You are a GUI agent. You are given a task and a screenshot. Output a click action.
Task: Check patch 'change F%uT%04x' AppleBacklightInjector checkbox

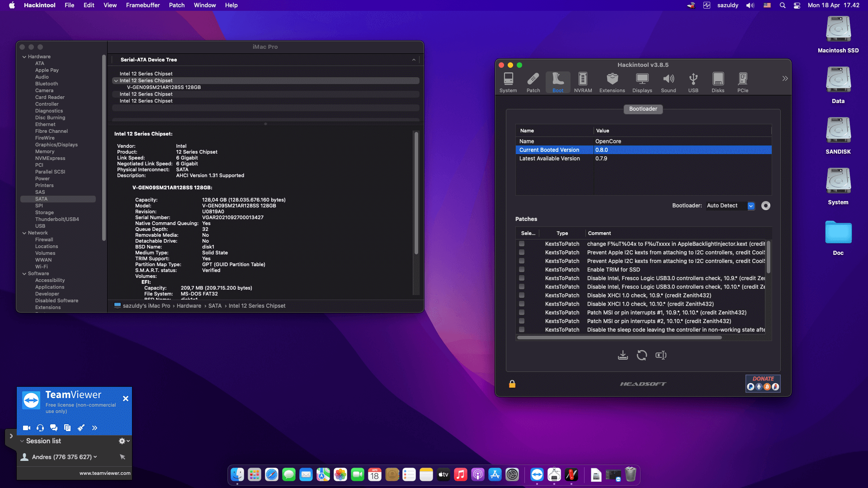(x=522, y=244)
